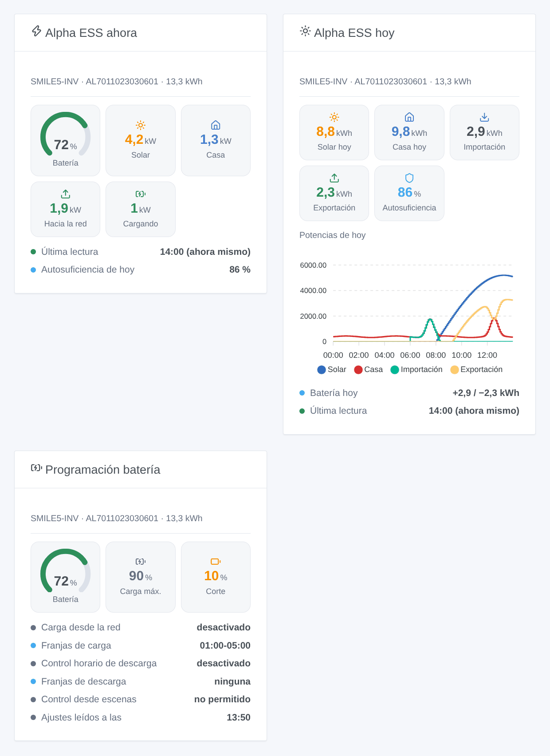Click the 10 % Corte value
The image size is (550, 756).
point(216,576)
